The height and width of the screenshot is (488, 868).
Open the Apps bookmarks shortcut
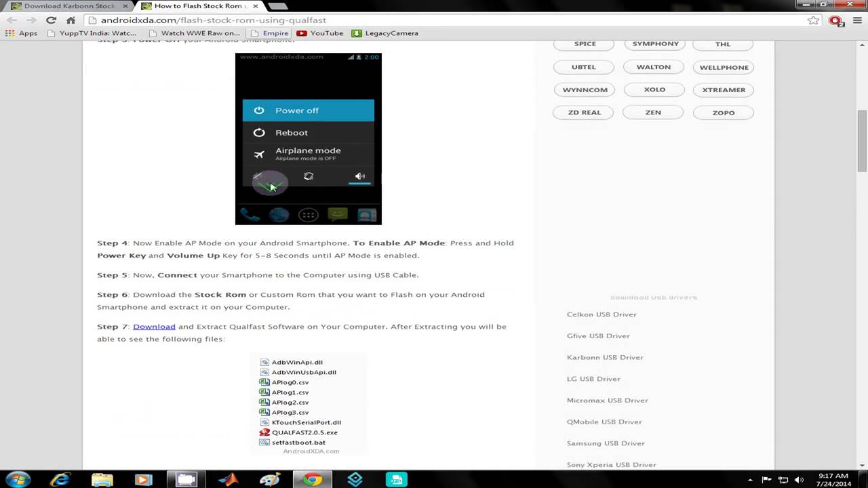click(x=21, y=33)
